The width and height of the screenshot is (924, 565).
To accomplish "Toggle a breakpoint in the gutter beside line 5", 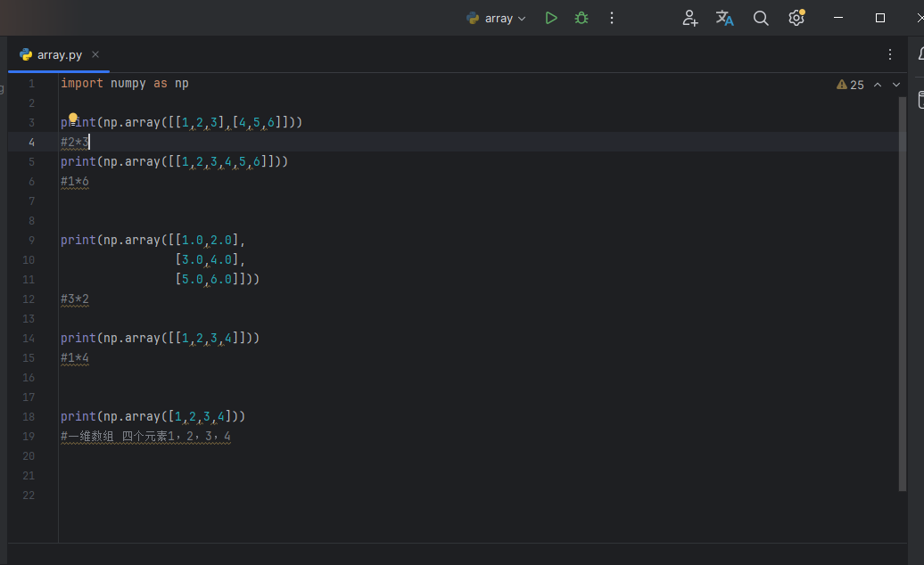I will pos(46,161).
